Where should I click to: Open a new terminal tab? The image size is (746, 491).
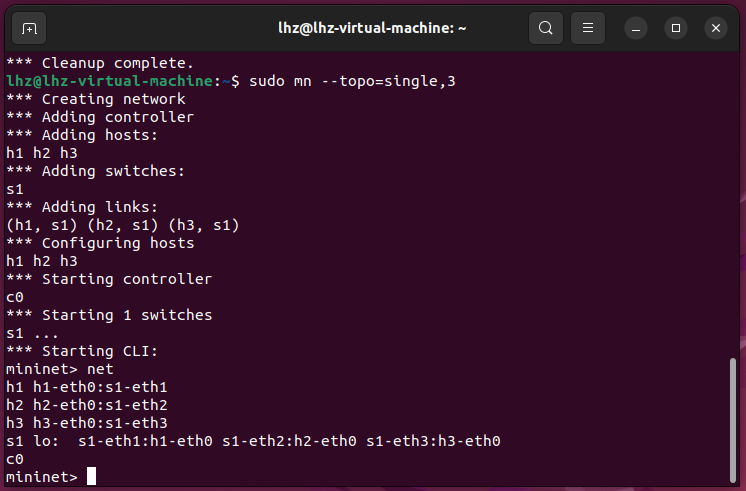[29, 28]
